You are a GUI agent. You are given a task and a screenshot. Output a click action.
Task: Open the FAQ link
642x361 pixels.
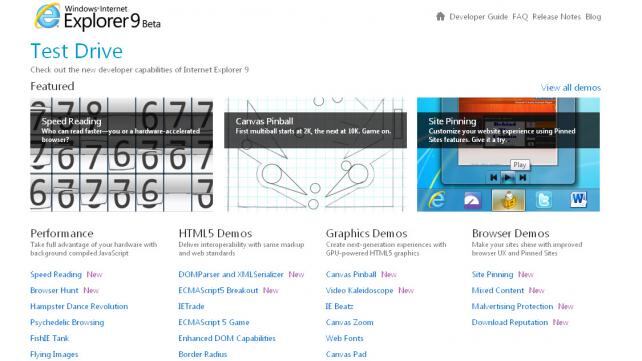point(520,17)
